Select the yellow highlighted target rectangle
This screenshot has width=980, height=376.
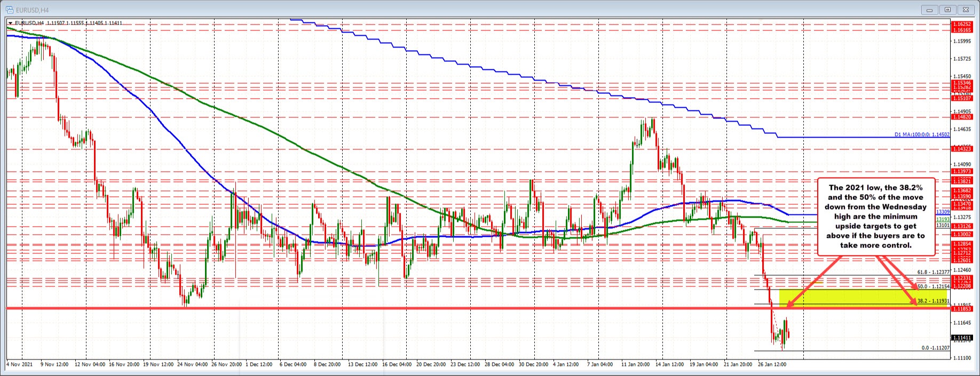click(x=854, y=297)
